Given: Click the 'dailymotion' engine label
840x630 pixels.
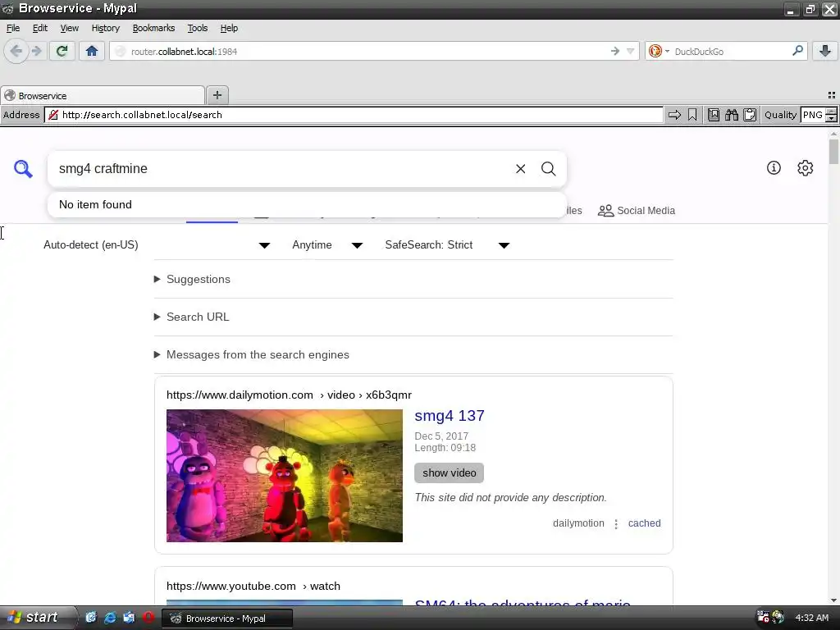Looking at the screenshot, I should point(578,523).
